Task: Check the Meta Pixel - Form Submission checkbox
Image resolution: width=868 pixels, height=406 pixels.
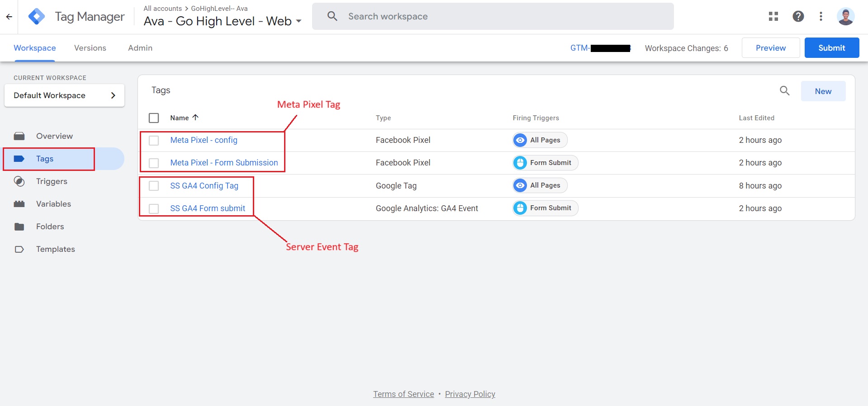Action: 154,163
